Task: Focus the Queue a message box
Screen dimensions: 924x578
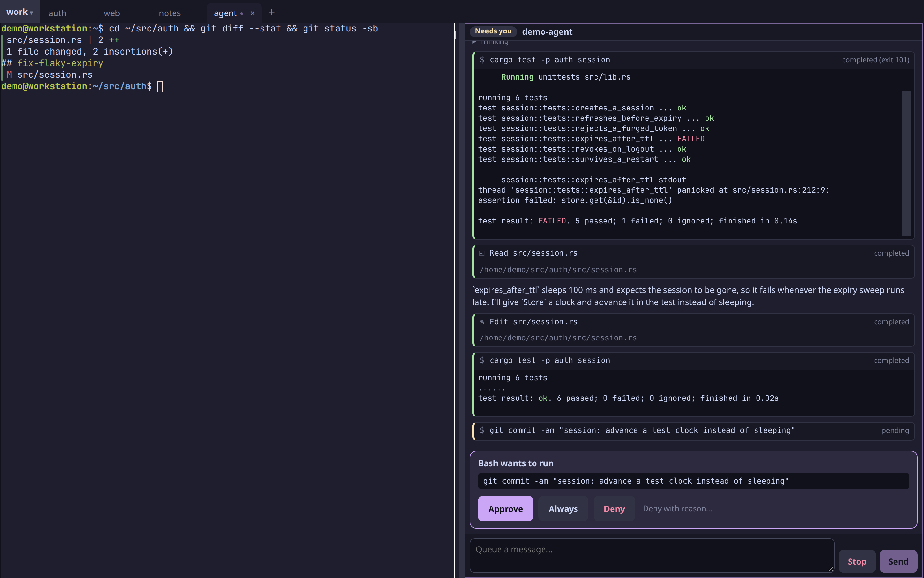Action: click(652, 556)
